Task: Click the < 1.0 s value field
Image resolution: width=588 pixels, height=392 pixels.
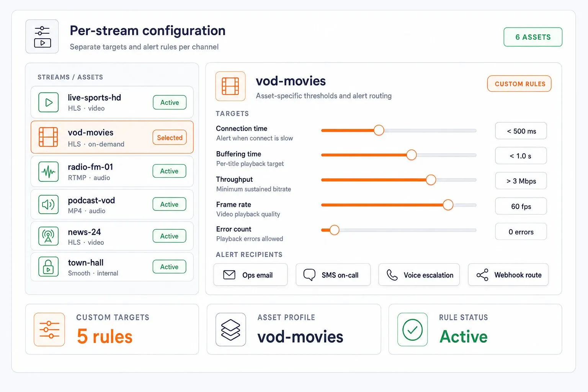Action: click(x=521, y=156)
